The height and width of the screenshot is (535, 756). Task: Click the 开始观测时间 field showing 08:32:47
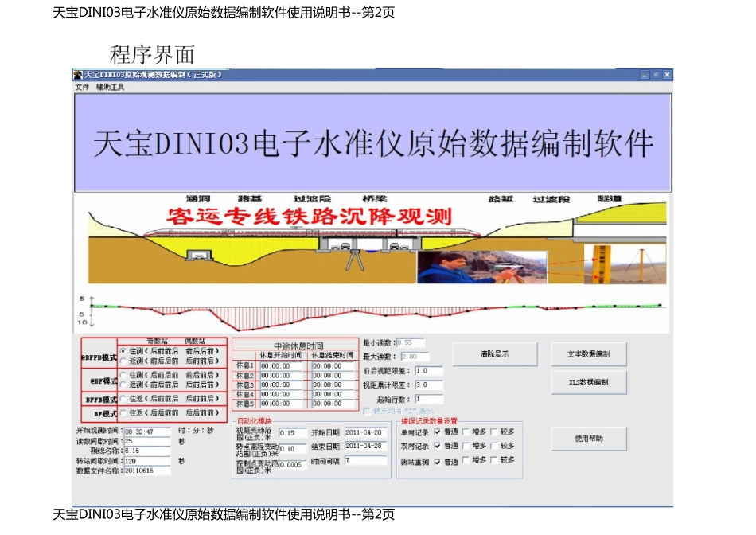(147, 432)
